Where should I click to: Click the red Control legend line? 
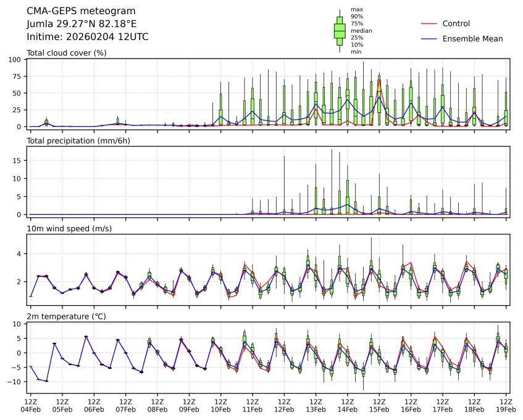(x=429, y=23)
